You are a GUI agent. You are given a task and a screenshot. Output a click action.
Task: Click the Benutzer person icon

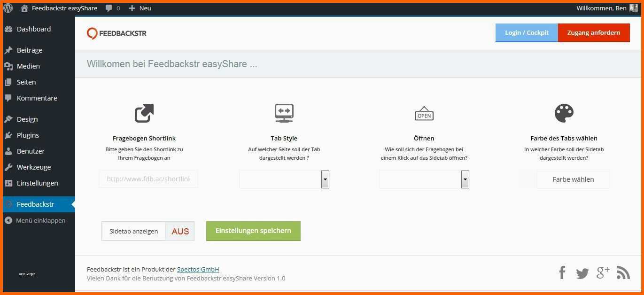8,151
